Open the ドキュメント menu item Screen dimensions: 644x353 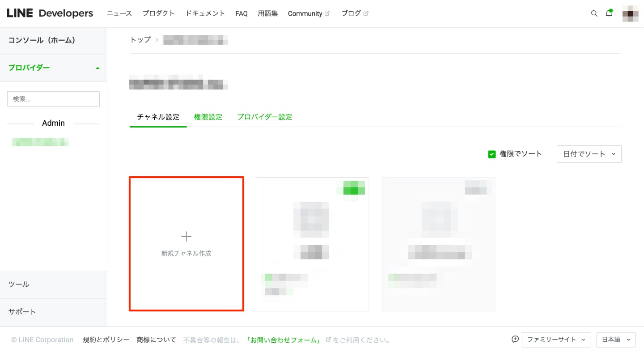pos(205,13)
